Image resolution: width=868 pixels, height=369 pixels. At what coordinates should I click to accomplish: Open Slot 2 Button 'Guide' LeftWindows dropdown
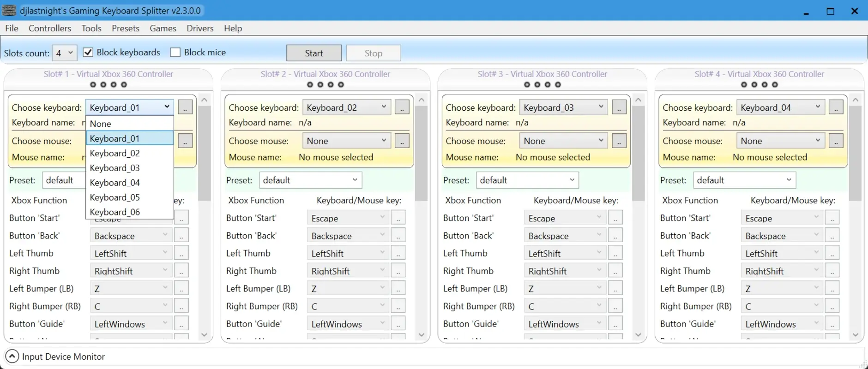point(349,323)
